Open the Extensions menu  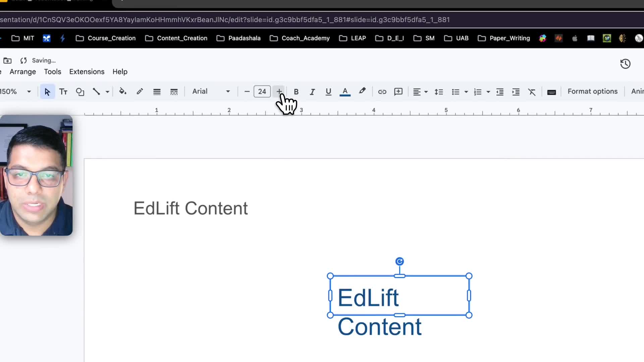click(87, 72)
